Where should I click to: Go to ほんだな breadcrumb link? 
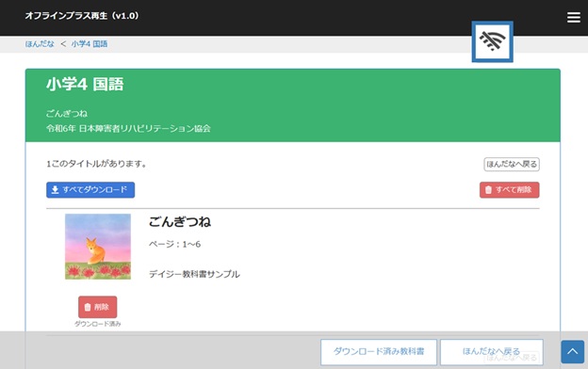[x=40, y=44]
